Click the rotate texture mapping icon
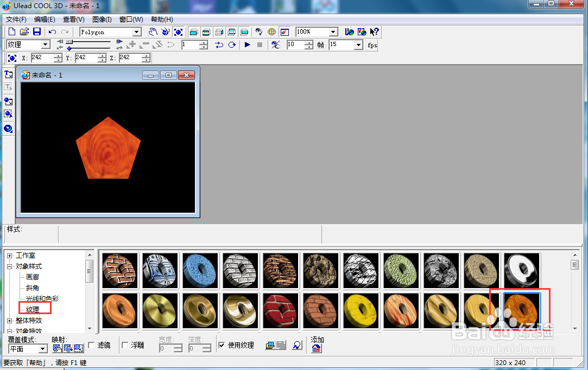This screenshot has height=370, width=588. [68, 348]
